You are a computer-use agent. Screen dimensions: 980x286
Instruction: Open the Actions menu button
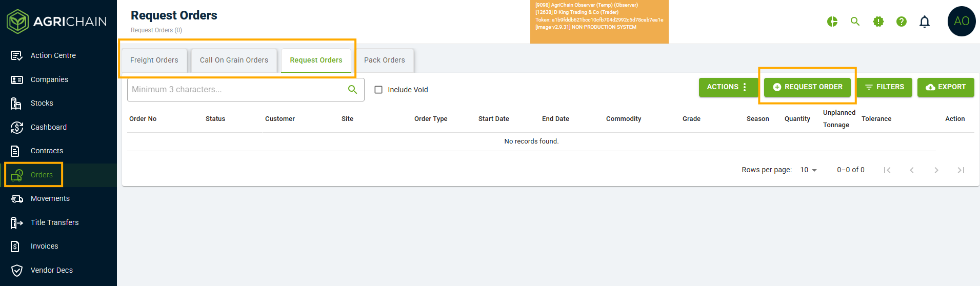[x=728, y=87]
